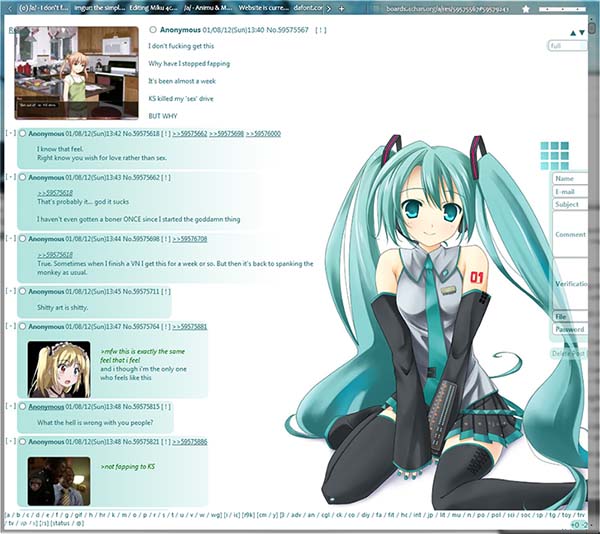The height and width of the screenshot is (534, 600).
Task: Click the Password input field
Action: 570,329
